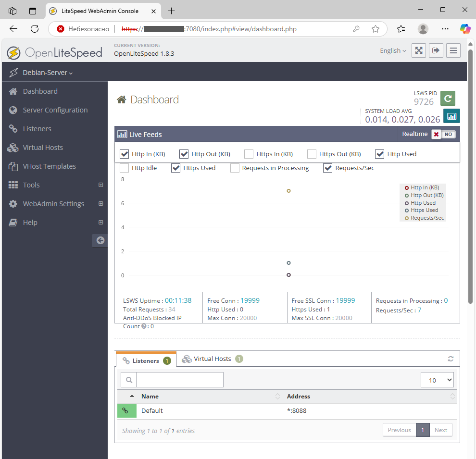Click the browser refresh icon
The width and height of the screenshot is (476, 459).
(x=35, y=29)
